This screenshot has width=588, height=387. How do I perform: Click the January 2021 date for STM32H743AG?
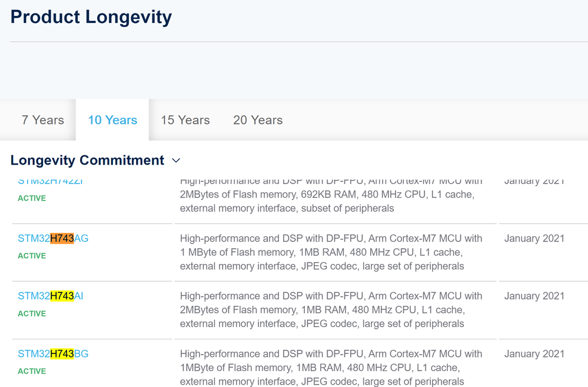pyautogui.click(x=534, y=238)
